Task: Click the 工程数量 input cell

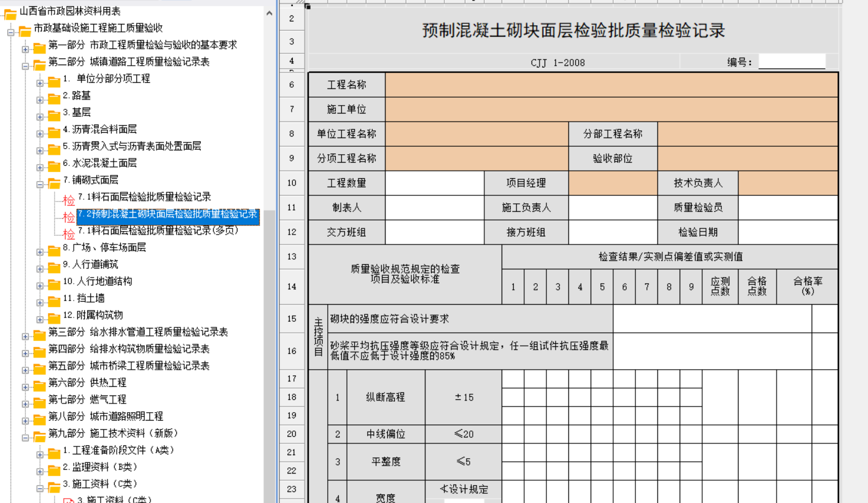Action: pos(435,183)
